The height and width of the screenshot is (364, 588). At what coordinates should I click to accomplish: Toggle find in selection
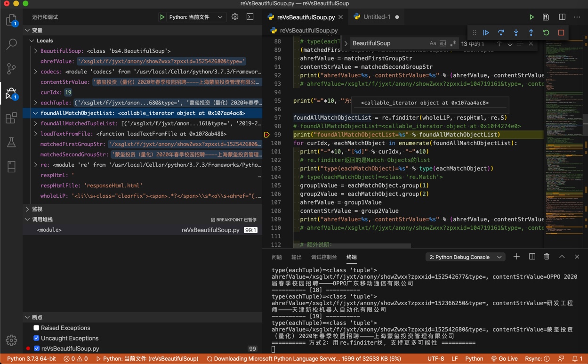click(520, 44)
